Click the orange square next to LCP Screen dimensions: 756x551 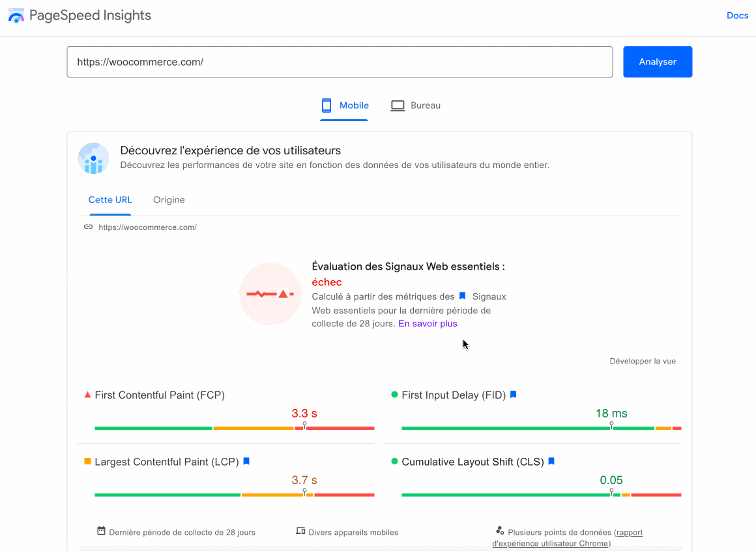coord(87,461)
